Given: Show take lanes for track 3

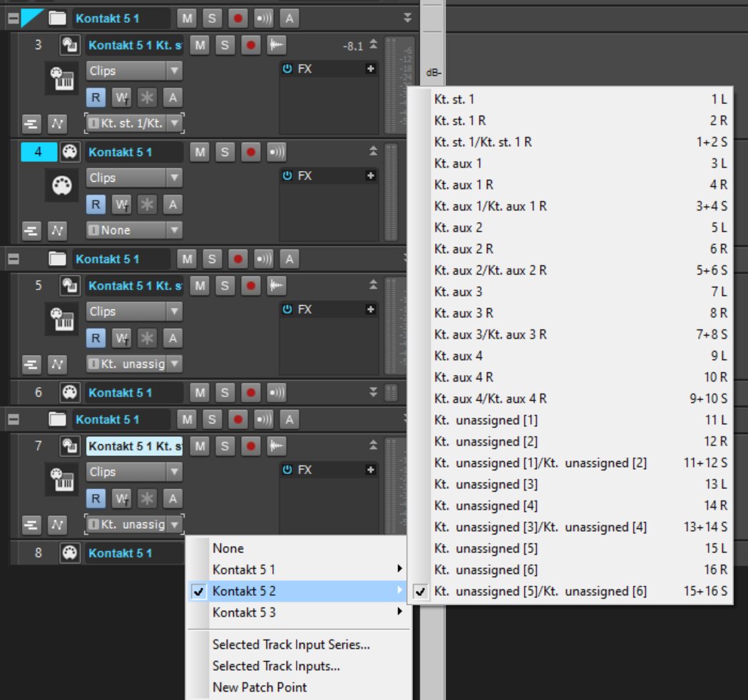Looking at the screenshot, I should point(31,124).
